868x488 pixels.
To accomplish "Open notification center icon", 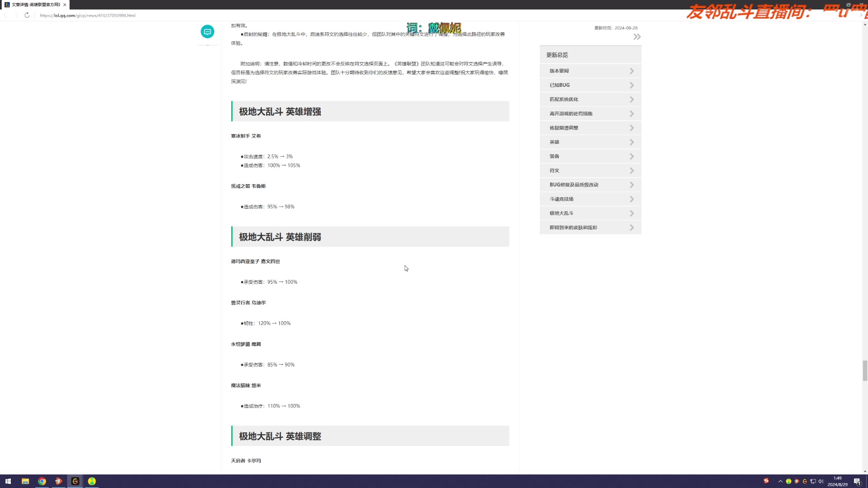I will [x=857, y=481].
